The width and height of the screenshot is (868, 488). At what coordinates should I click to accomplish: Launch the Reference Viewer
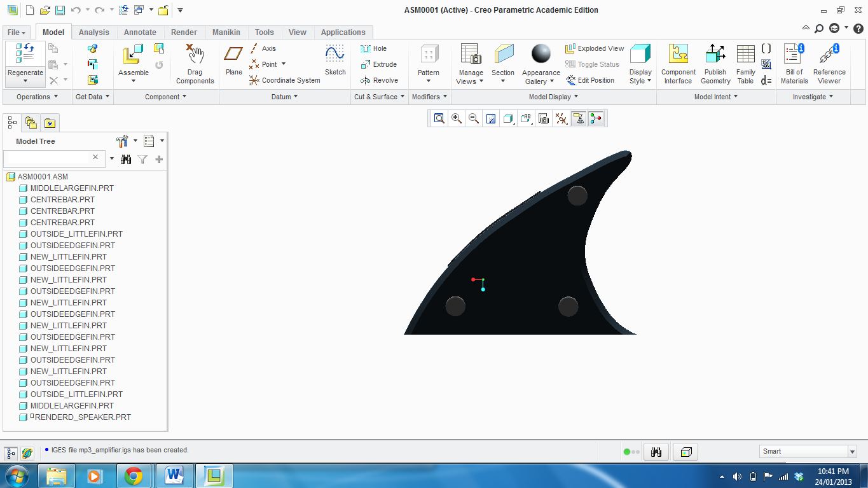(x=829, y=64)
